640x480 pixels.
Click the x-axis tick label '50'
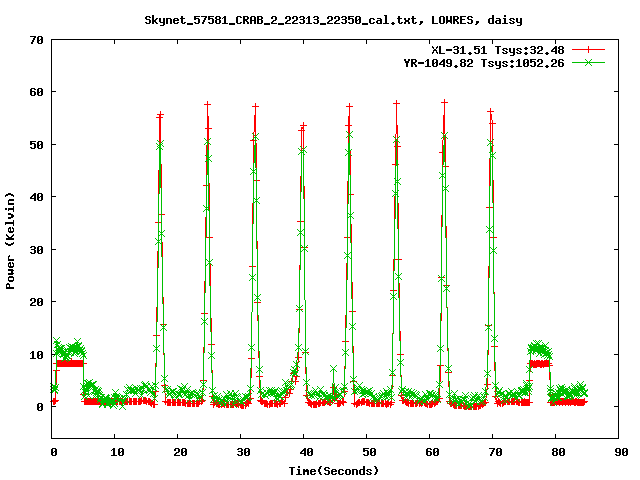point(369,452)
